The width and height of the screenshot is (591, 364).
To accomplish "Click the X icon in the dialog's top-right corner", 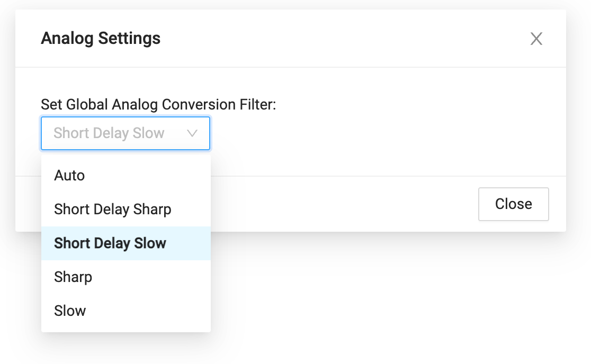I will coord(536,39).
